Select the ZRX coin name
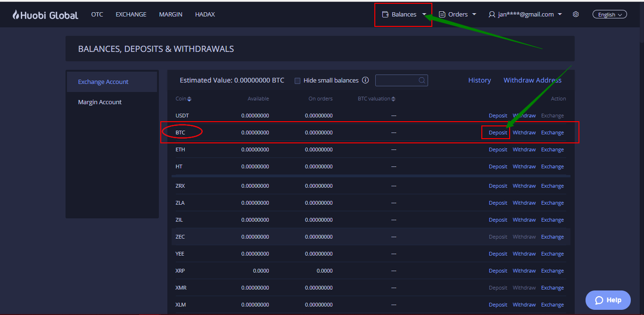 pos(180,186)
